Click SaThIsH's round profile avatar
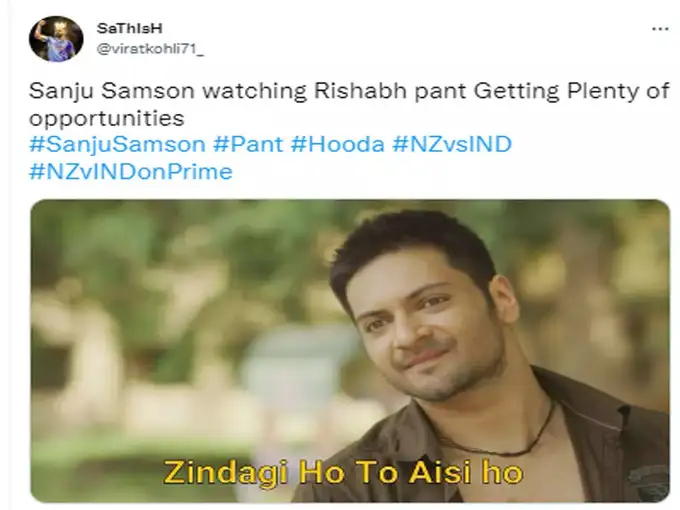Viewport: 680px width, 510px height. [x=56, y=39]
